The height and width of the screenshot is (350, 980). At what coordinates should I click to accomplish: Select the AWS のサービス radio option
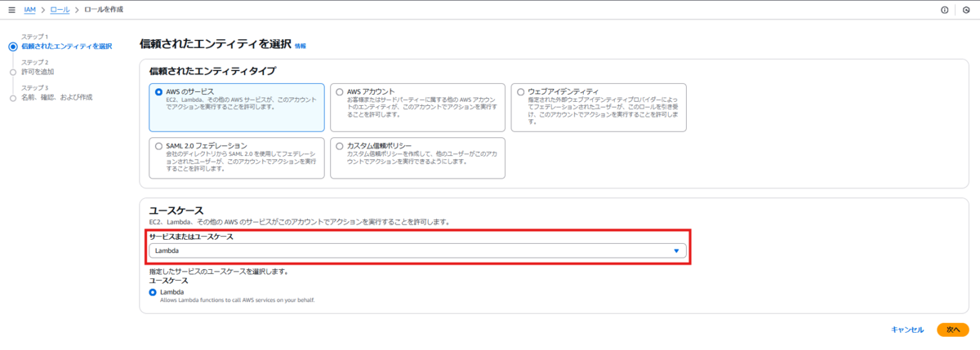point(158,91)
